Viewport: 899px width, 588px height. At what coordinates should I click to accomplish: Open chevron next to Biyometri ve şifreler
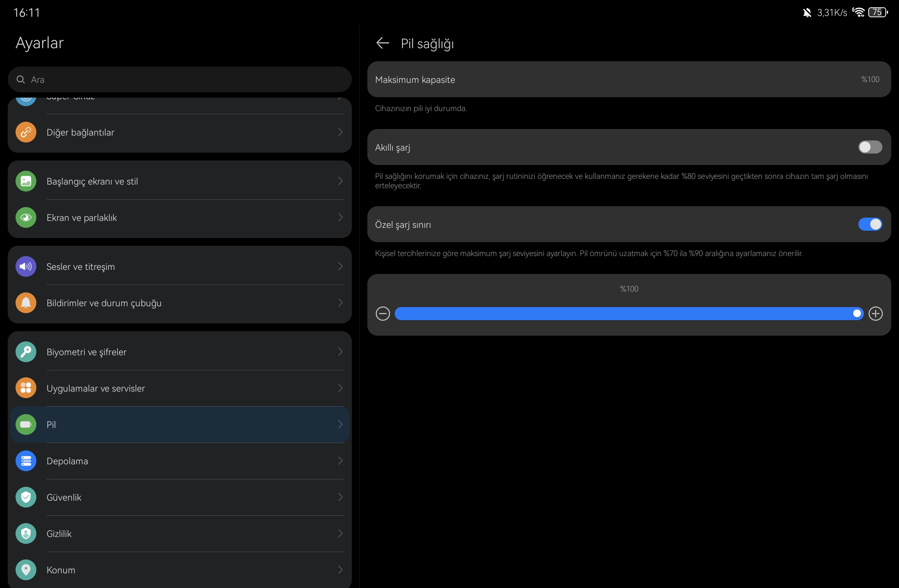tap(340, 352)
